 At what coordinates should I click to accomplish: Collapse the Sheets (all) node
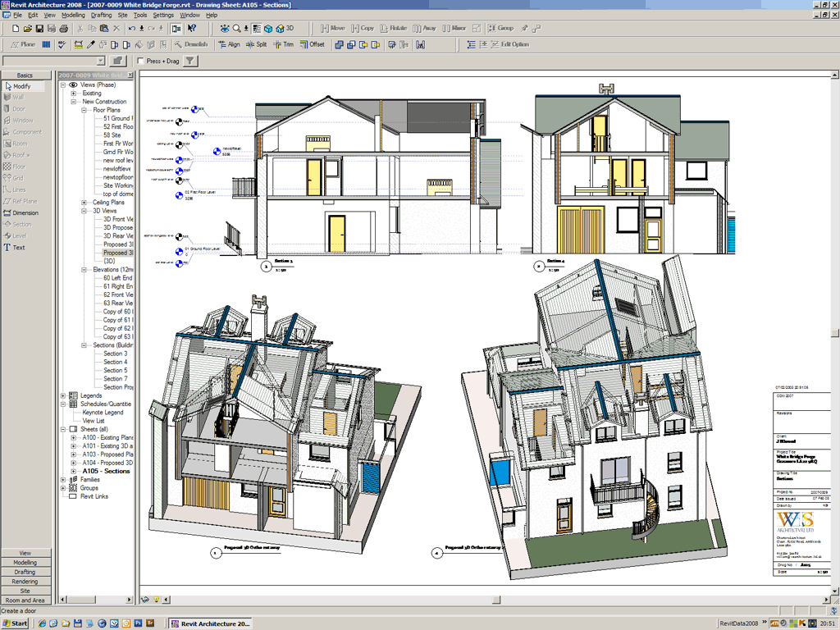point(63,430)
